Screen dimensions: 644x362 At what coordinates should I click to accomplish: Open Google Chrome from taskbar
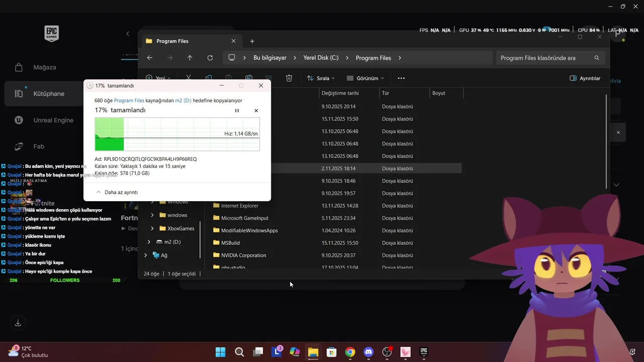click(x=350, y=352)
